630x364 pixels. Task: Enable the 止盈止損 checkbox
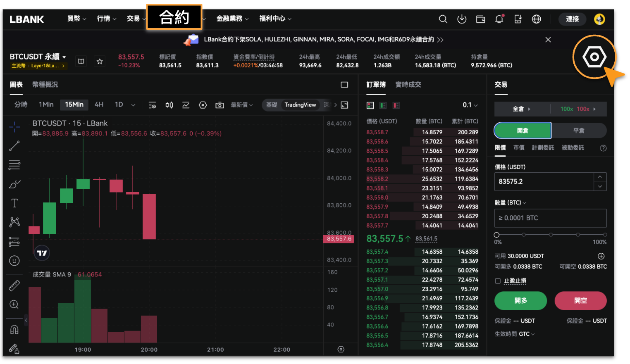[498, 281]
